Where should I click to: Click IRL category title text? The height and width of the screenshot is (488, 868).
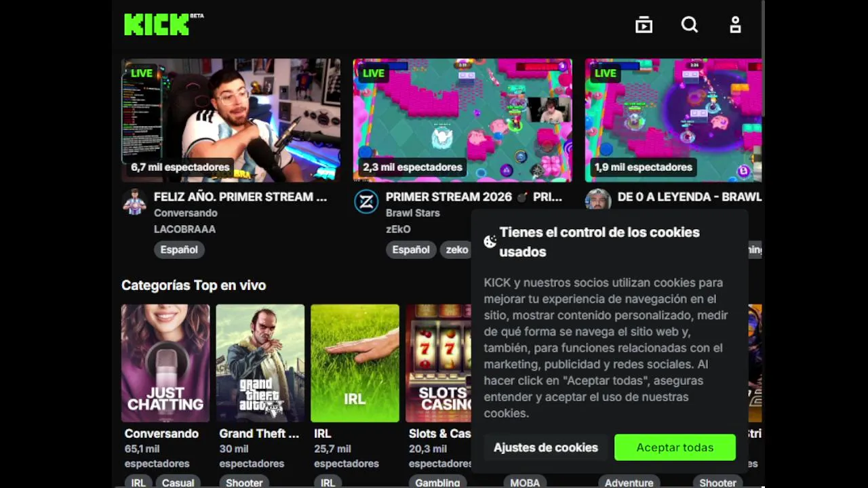(322, 434)
